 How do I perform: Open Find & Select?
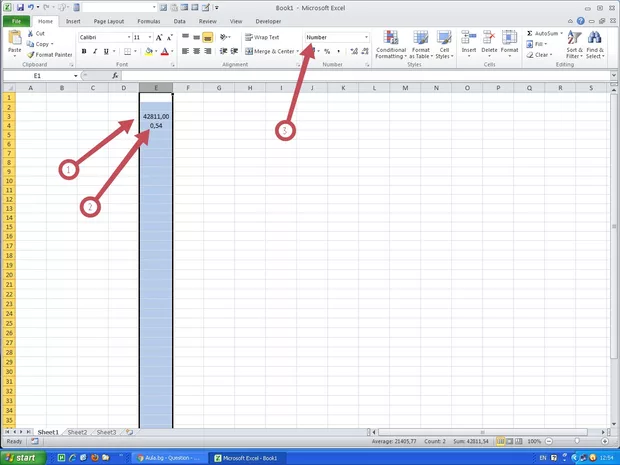point(595,44)
